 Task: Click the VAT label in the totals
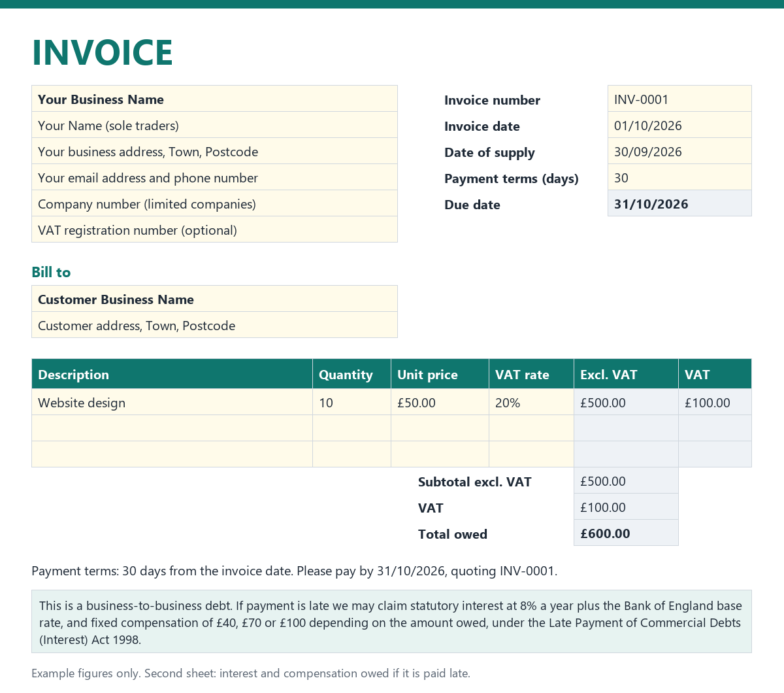point(431,508)
